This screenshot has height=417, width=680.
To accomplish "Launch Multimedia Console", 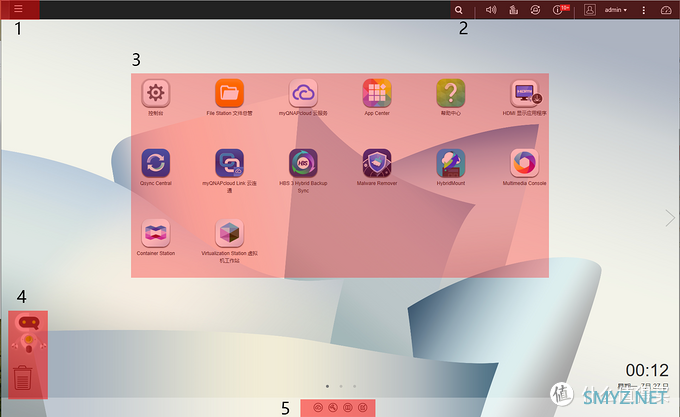I will [x=524, y=163].
